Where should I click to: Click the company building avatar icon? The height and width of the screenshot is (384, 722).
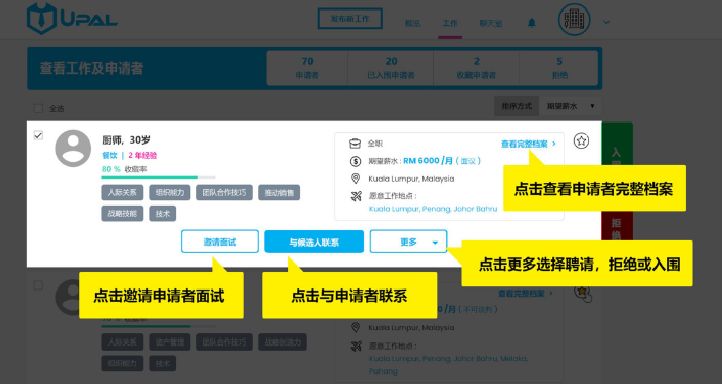click(x=574, y=20)
